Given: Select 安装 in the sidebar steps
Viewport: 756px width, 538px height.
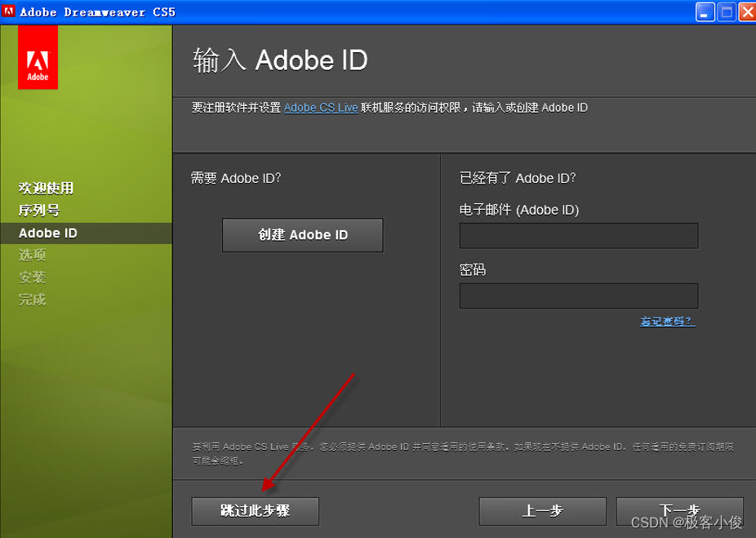Looking at the screenshot, I should point(33,278).
